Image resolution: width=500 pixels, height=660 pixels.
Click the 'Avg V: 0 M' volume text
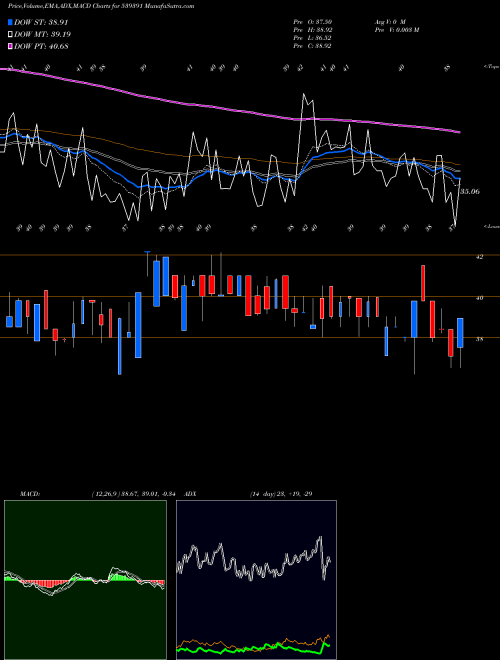click(390, 21)
